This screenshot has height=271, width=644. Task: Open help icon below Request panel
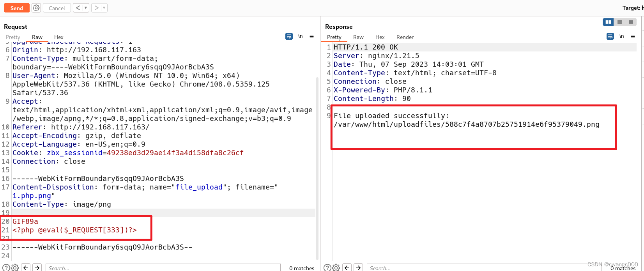coord(6,267)
